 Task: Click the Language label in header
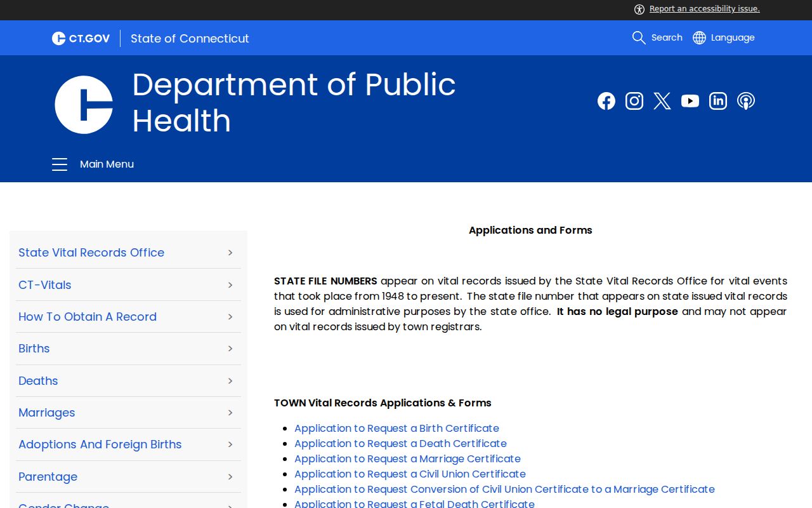pyautogui.click(x=733, y=37)
